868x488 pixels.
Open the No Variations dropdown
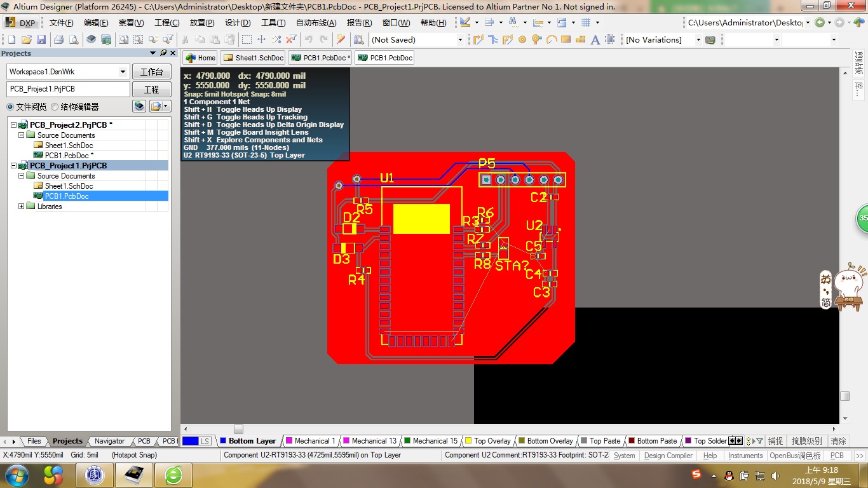[x=698, y=39]
